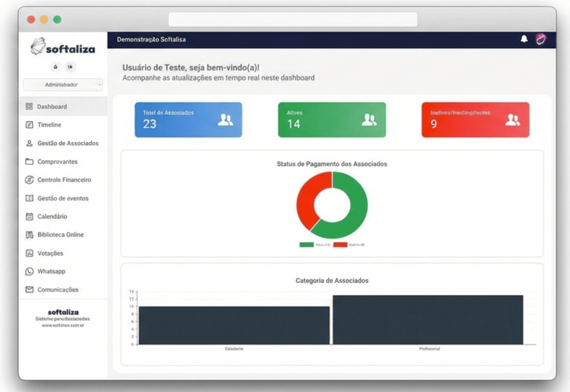Click the red Inativos/Inadimplentes card
The image size is (570, 392).
pos(475,120)
